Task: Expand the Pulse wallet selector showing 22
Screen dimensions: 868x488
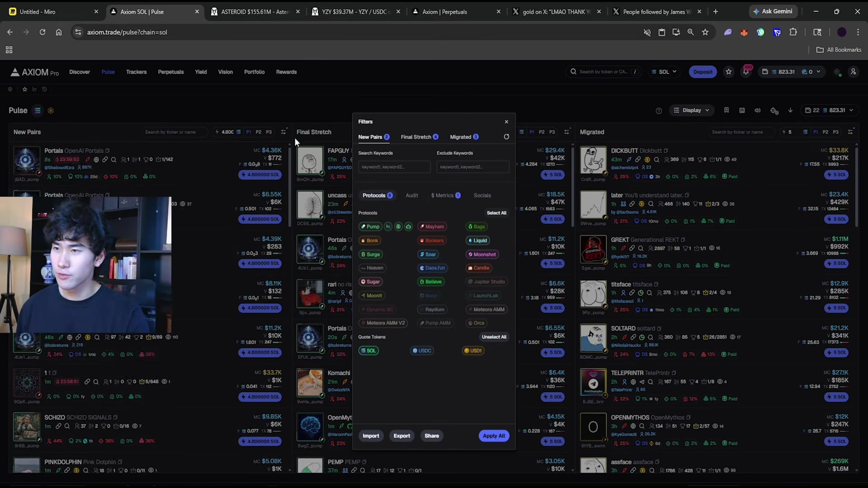Action: coord(830,110)
